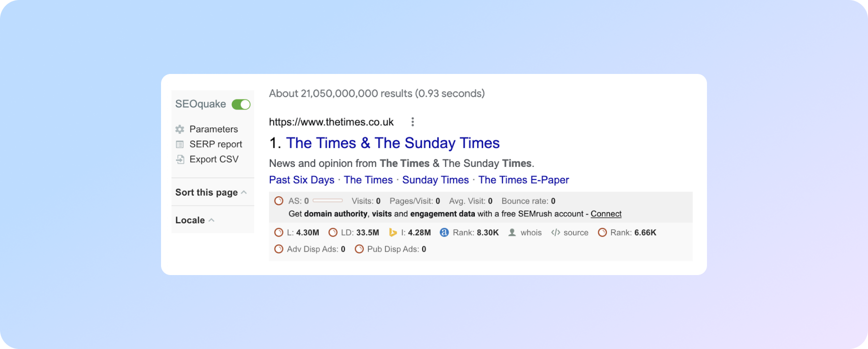Open the three-dot menu beside the URL

pos(412,122)
